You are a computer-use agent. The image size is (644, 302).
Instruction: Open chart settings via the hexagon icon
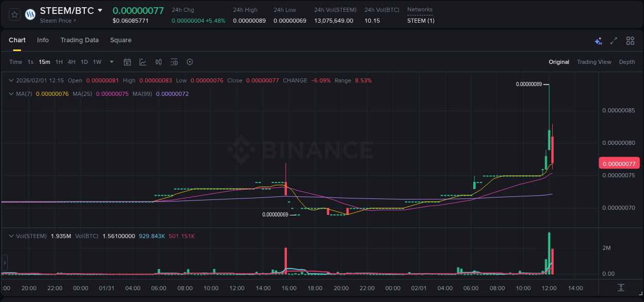(x=190, y=62)
